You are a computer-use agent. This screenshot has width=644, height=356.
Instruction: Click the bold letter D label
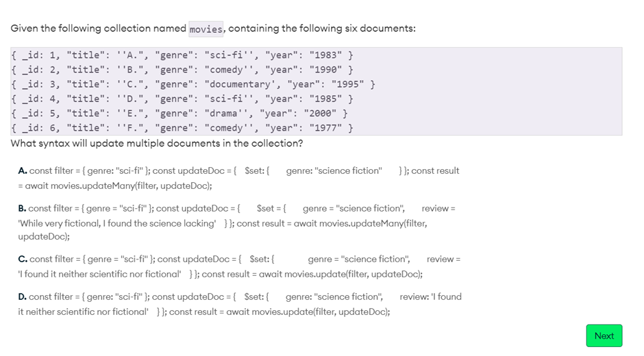point(23,297)
